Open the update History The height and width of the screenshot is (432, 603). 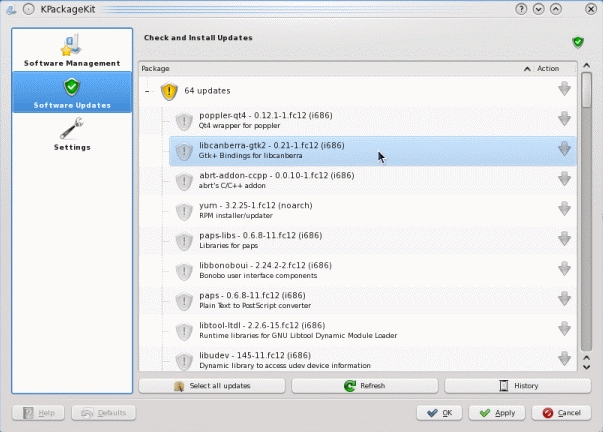pos(518,386)
